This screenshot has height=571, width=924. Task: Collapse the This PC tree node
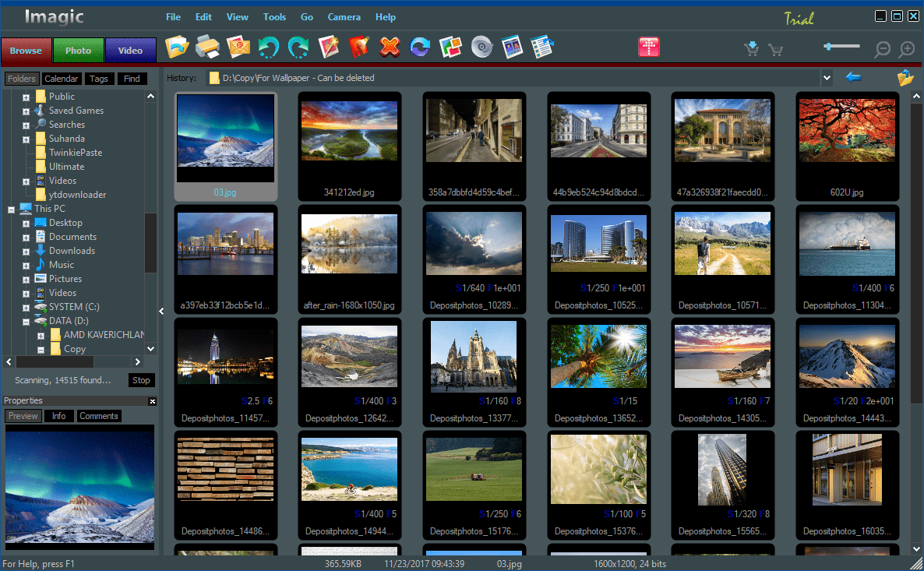12,209
